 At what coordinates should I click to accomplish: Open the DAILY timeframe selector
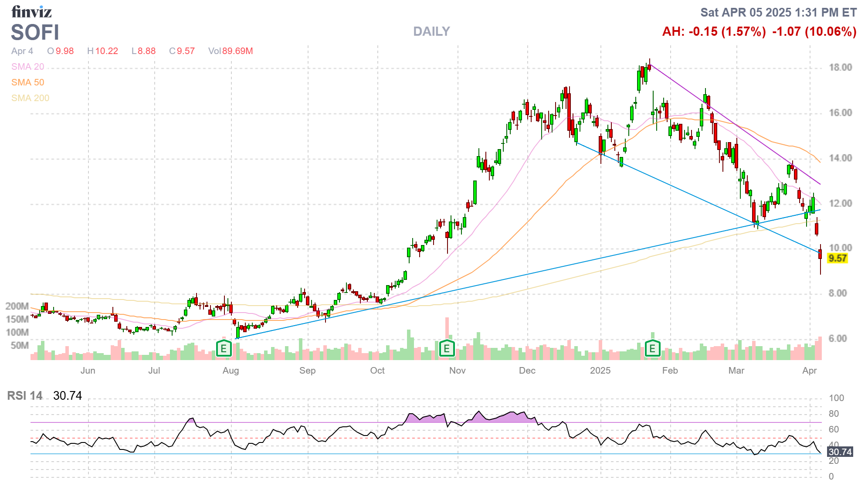point(431,31)
